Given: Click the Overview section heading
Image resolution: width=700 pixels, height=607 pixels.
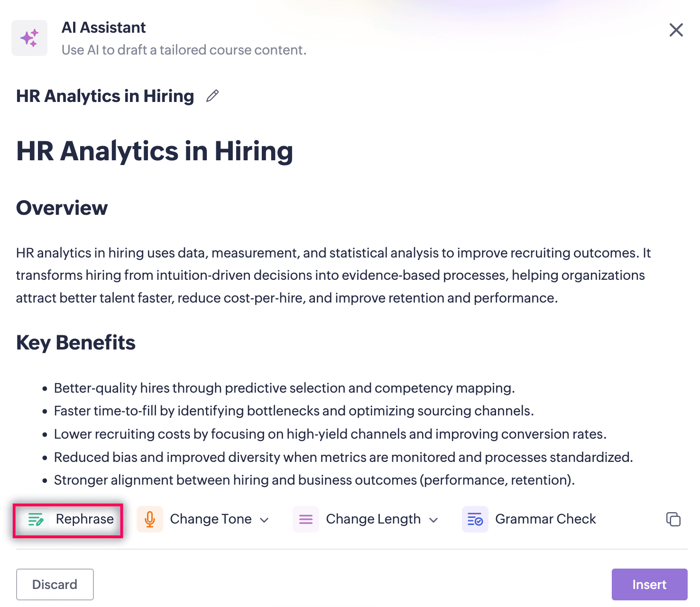Looking at the screenshot, I should point(62,208).
